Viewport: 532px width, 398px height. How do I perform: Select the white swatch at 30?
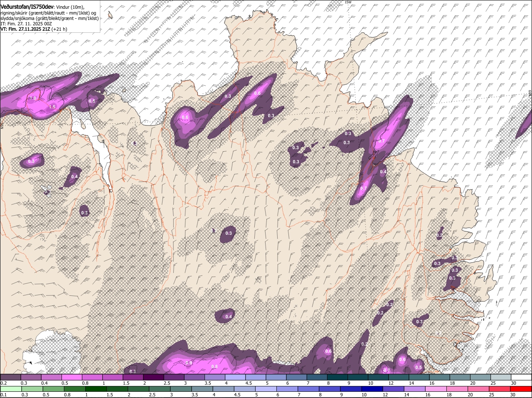point(522,377)
